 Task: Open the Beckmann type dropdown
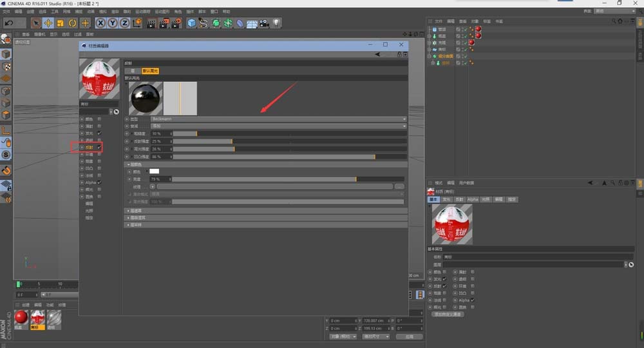278,119
